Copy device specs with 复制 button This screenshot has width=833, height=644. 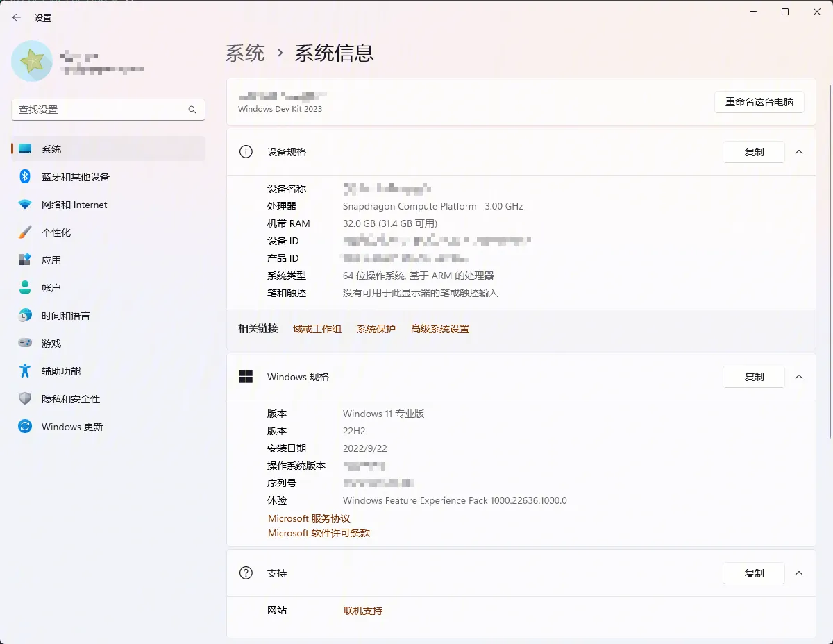point(753,152)
